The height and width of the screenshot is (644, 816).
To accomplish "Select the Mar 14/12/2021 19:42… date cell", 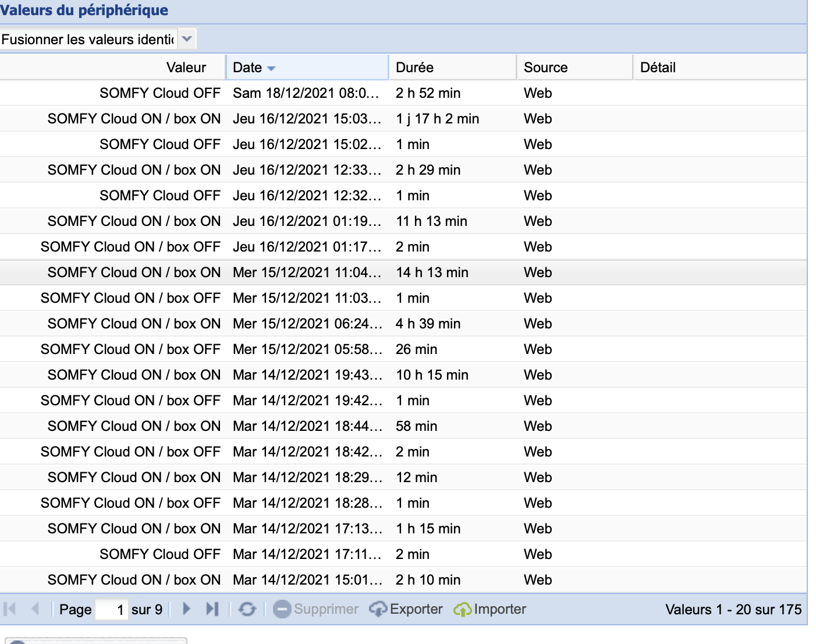I will click(x=307, y=401).
